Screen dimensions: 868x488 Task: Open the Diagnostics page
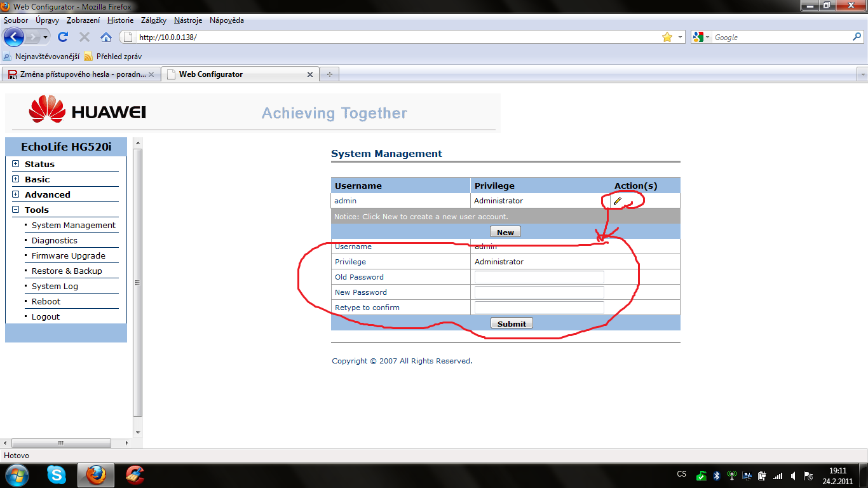(x=55, y=240)
